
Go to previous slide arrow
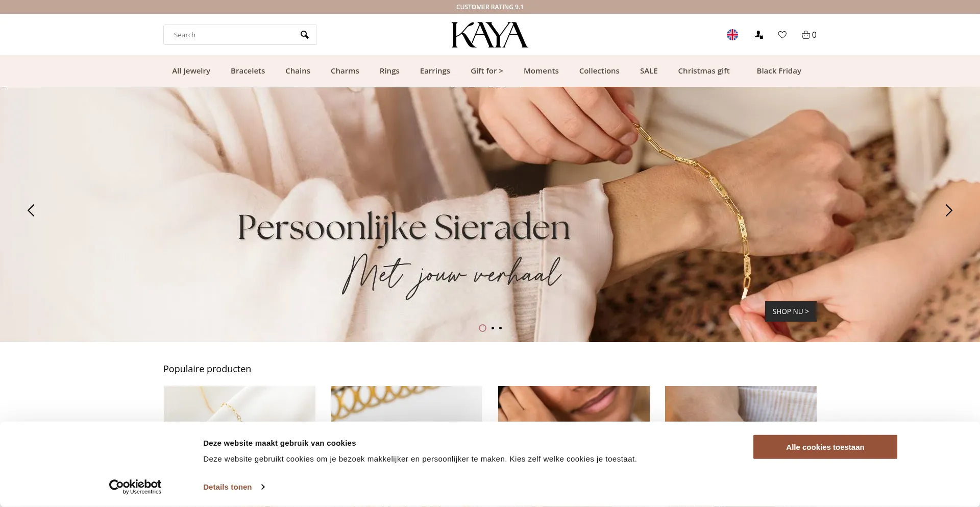[x=31, y=210]
